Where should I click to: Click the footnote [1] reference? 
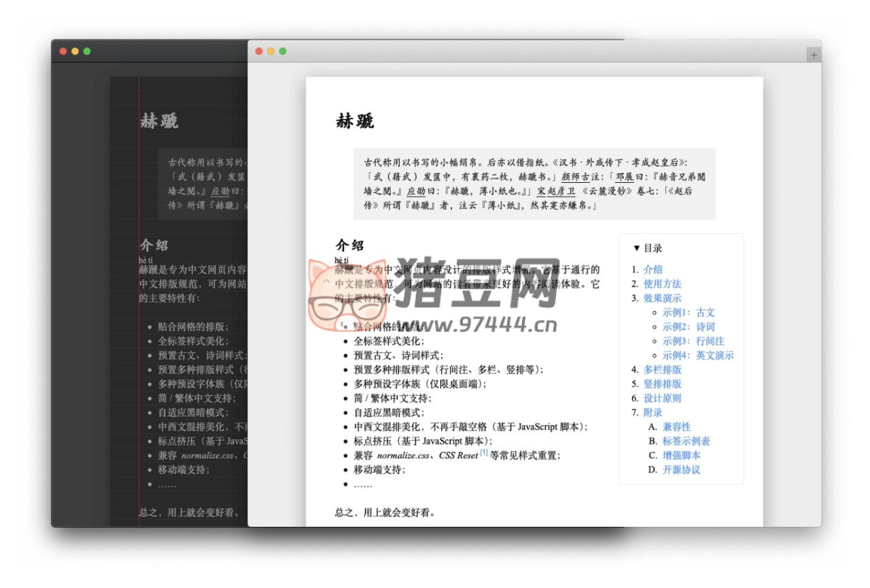click(483, 453)
